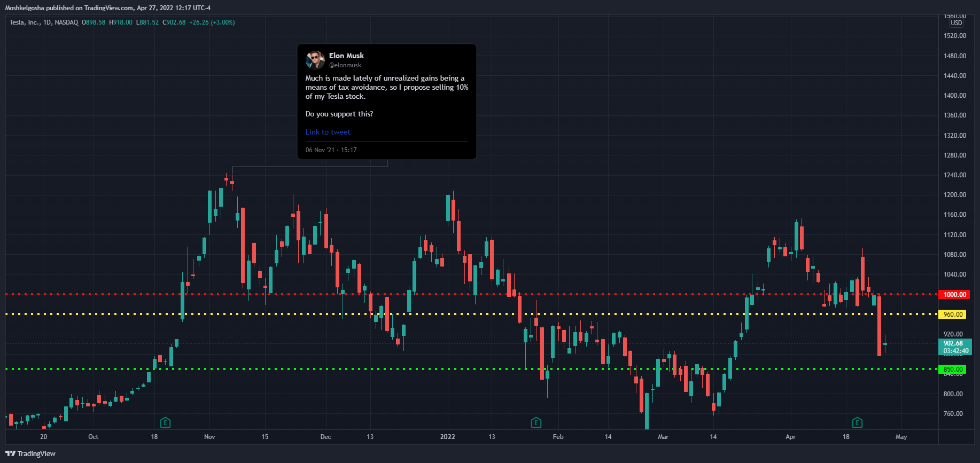Click the 'Apr' label on the time axis
This screenshot has height=463, width=980.
[790, 437]
